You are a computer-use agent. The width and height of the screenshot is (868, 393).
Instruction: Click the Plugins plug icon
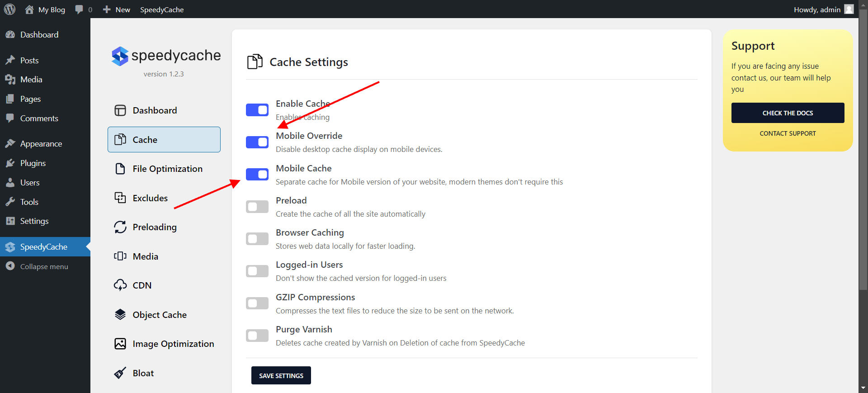(x=10, y=163)
